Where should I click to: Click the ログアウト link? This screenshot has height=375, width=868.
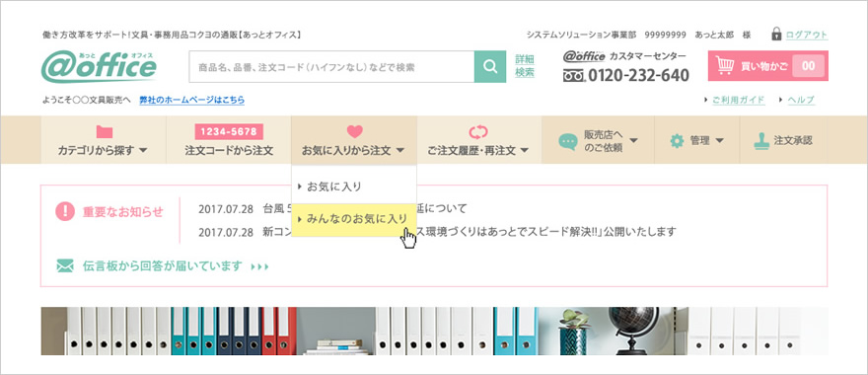(x=807, y=35)
